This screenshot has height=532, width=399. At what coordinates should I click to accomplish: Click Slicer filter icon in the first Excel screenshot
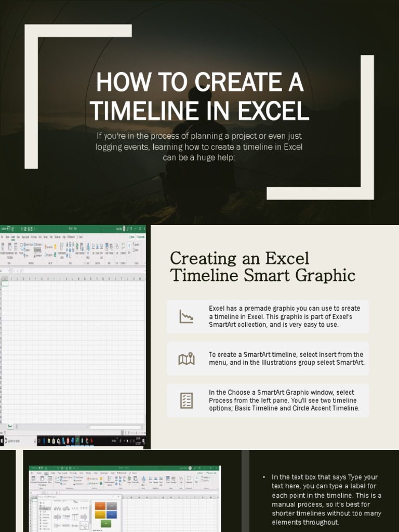(x=107, y=249)
